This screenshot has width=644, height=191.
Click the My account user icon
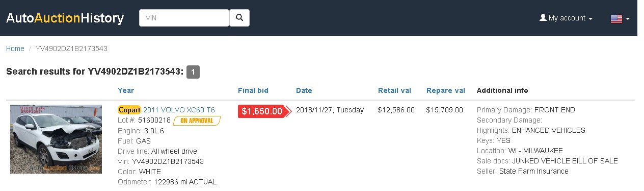click(543, 18)
